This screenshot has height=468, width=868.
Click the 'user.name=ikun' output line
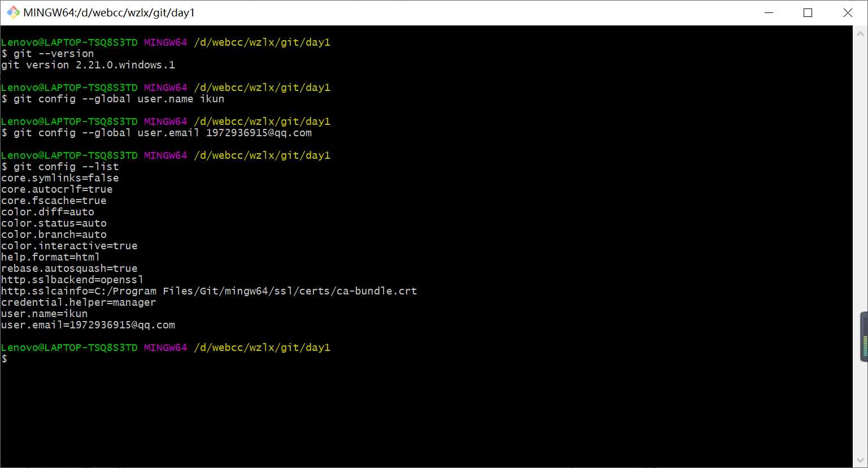point(45,314)
